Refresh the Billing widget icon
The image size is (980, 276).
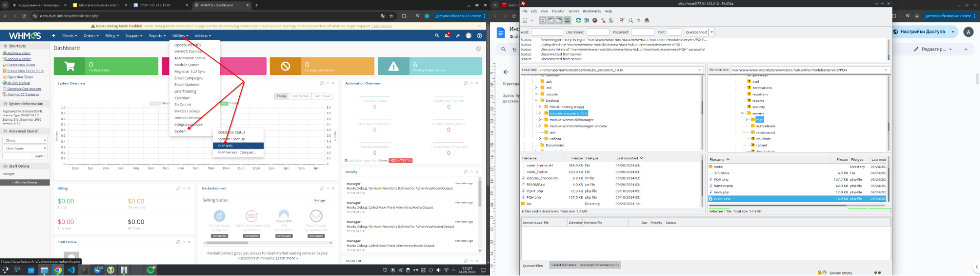pyautogui.click(x=178, y=188)
